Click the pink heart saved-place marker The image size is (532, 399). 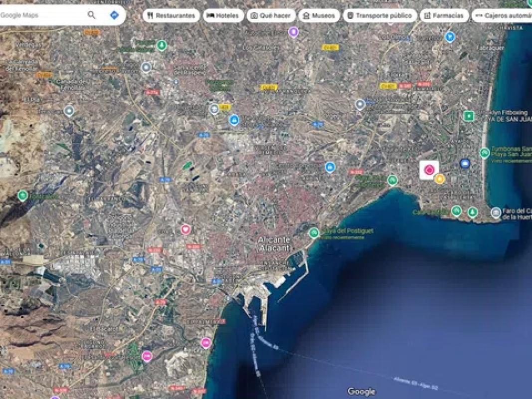tap(185, 229)
